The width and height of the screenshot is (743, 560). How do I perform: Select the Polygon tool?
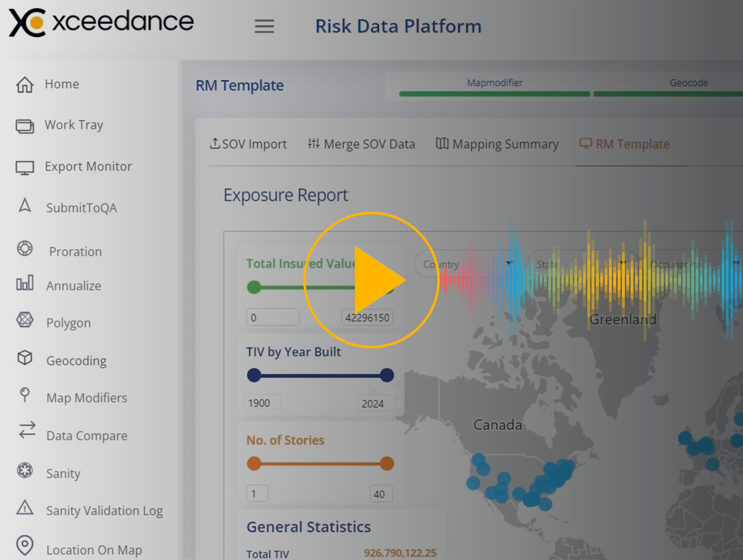tap(69, 323)
